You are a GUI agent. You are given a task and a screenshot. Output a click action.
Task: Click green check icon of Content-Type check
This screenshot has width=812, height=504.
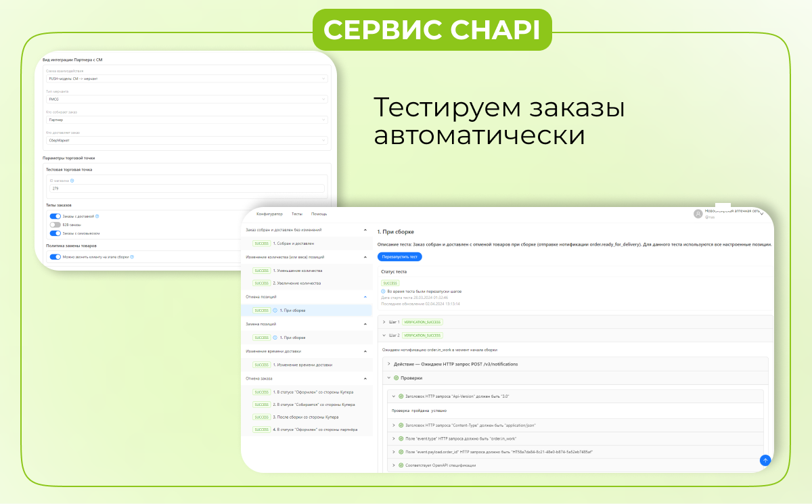pyautogui.click(x=401, y=426)
